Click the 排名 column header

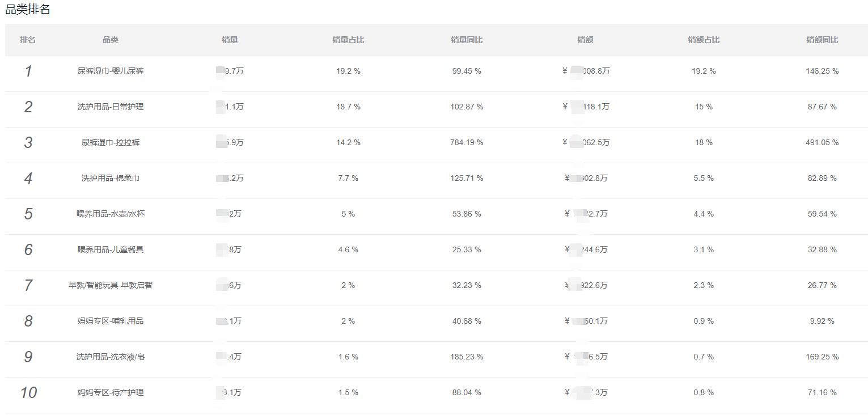28,40
